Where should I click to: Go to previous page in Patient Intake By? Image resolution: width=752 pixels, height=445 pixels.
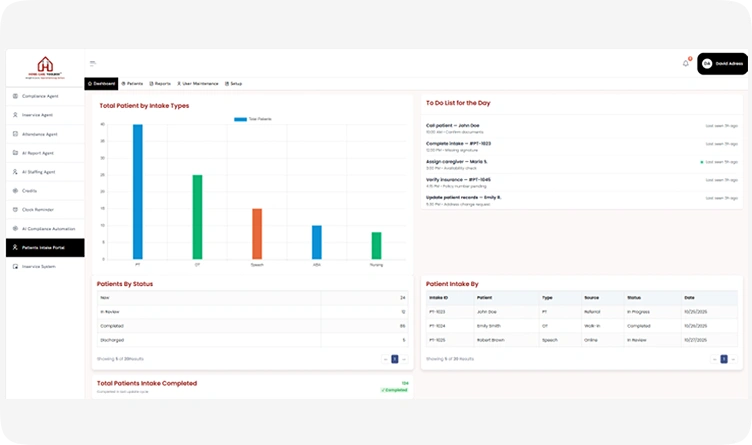tap(715, 359)
